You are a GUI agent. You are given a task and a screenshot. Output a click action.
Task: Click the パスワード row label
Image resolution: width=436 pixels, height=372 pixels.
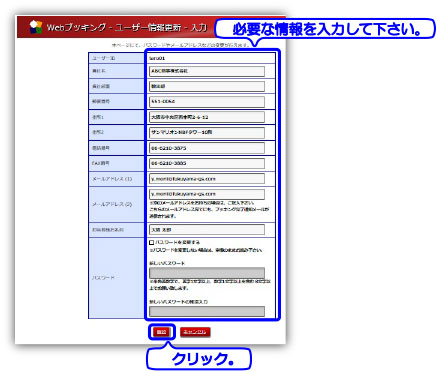point(104,278)
